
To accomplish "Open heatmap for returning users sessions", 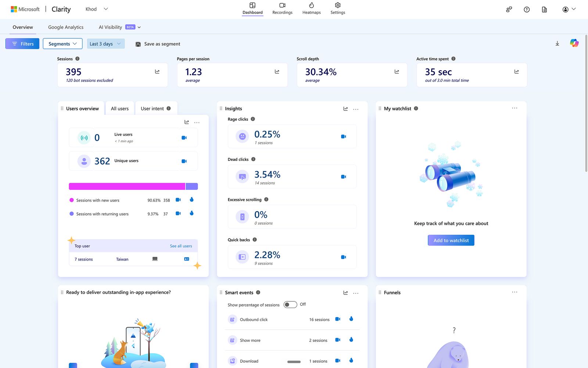I will [191, 213].
